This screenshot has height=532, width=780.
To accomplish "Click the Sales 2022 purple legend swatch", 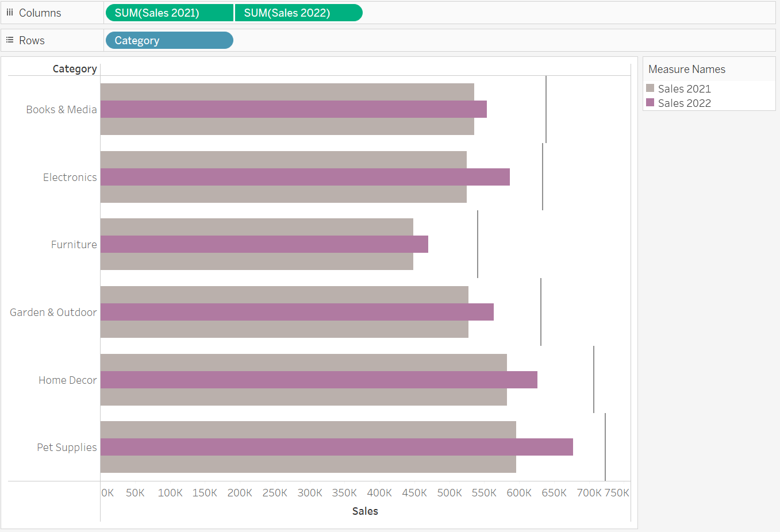I will tap(650, 102).
